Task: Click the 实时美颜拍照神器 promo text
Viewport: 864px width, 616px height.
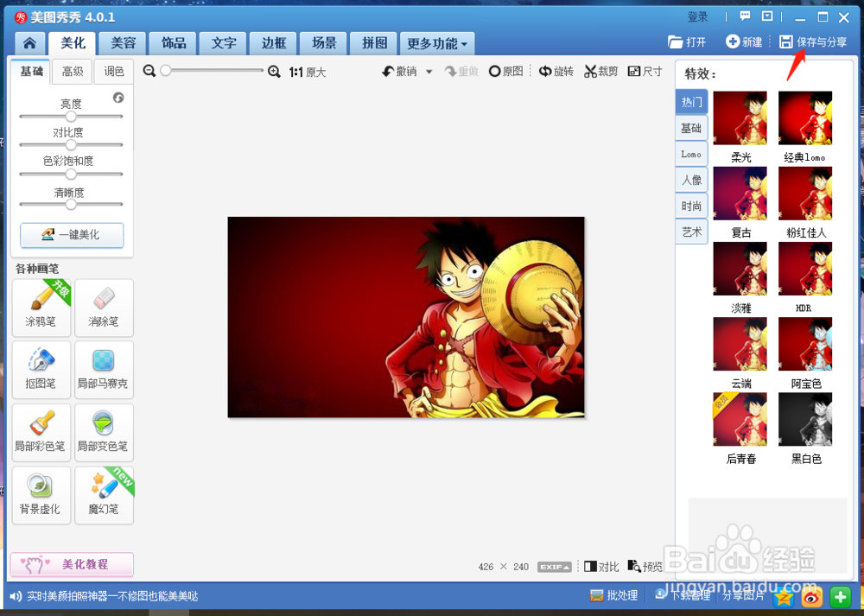Action: point(112,595)
